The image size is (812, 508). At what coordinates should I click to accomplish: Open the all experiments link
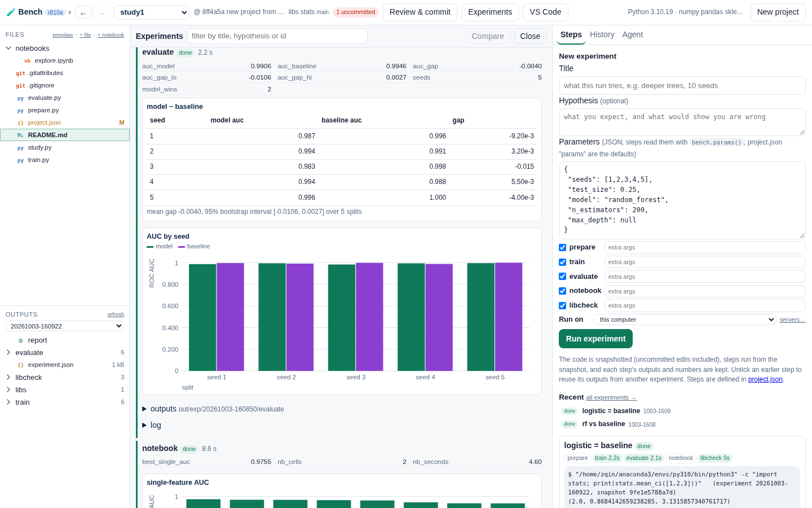pos(611,398)
